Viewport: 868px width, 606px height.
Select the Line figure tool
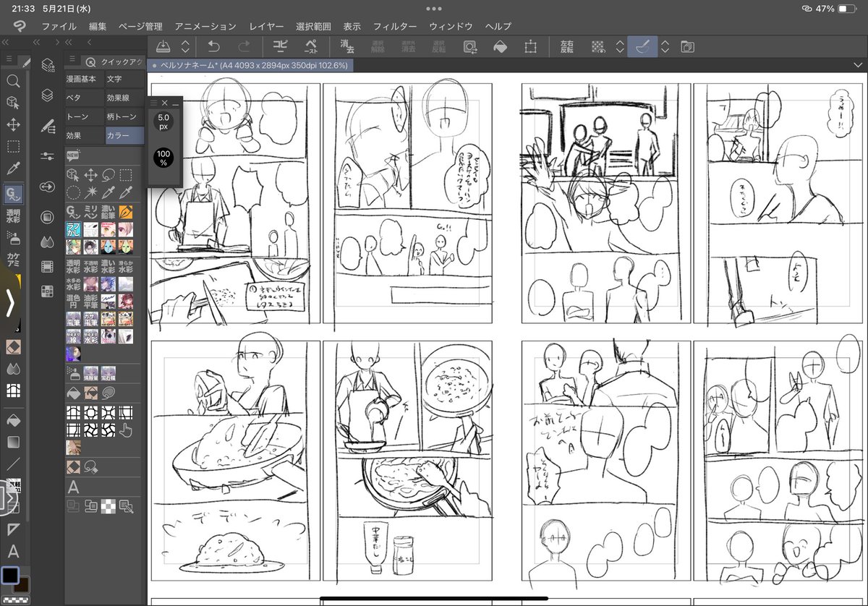13,464
